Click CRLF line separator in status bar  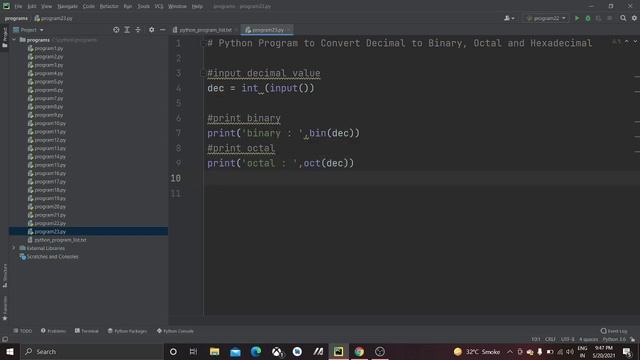(x=550, y=339)
